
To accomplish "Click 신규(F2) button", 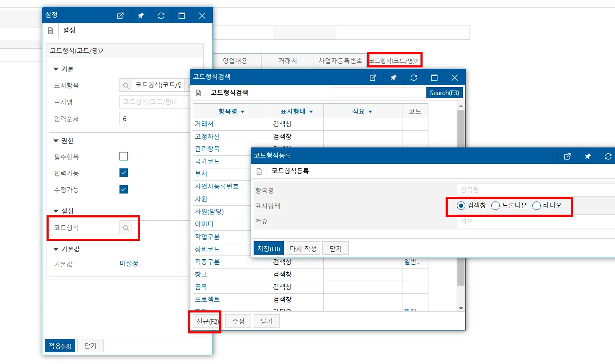I will click(208, 321).
